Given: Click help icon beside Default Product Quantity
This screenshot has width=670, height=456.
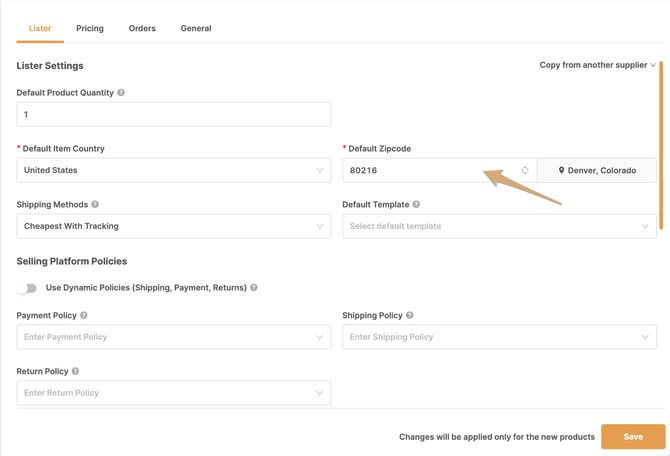Looking at the screenshot, I should tap(121, 92).
